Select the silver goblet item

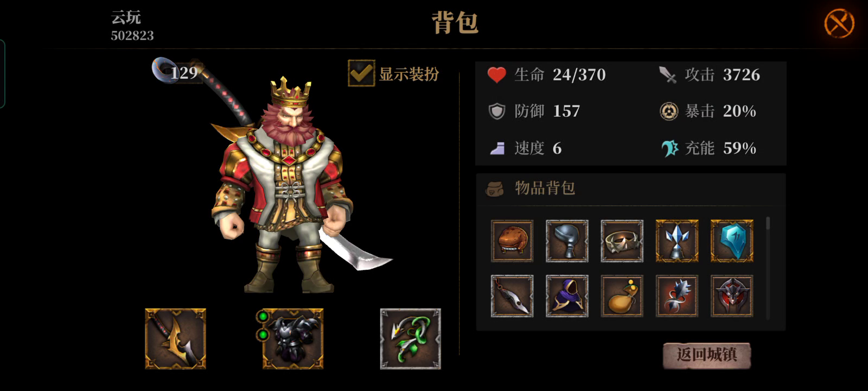567,241
